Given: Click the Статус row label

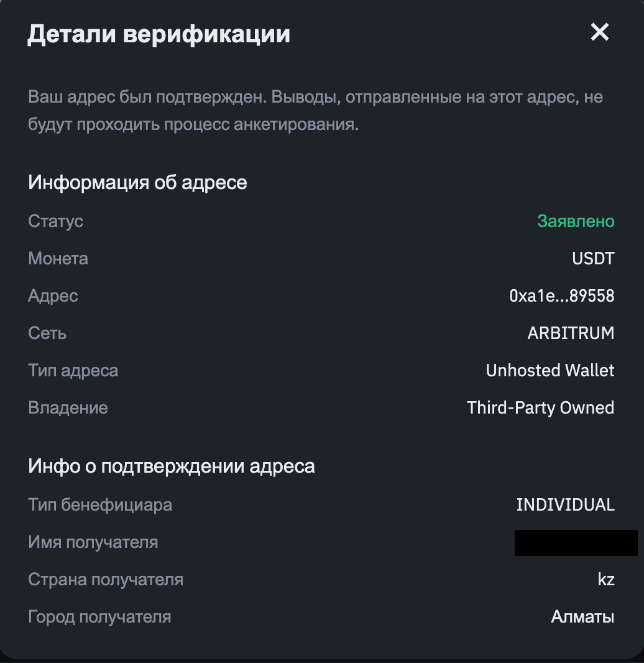Looking at the screenshot, I should pyautogui.click(x=55, y=221).
